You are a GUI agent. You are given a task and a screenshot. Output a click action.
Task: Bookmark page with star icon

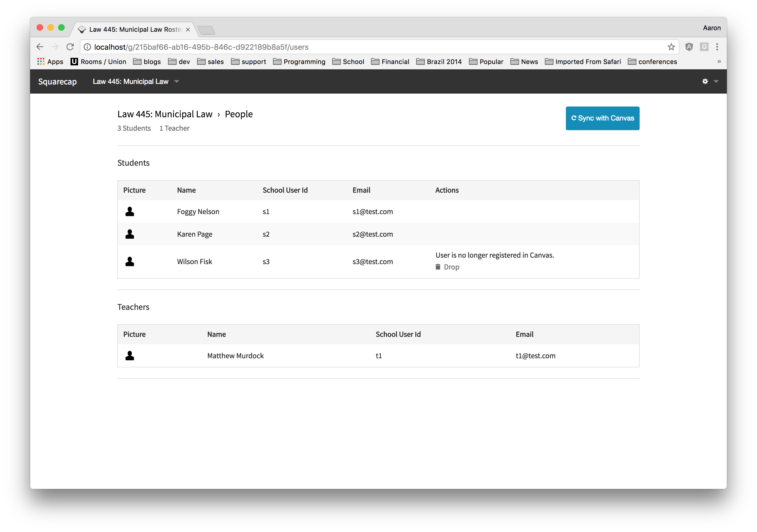tap(671, 47)
